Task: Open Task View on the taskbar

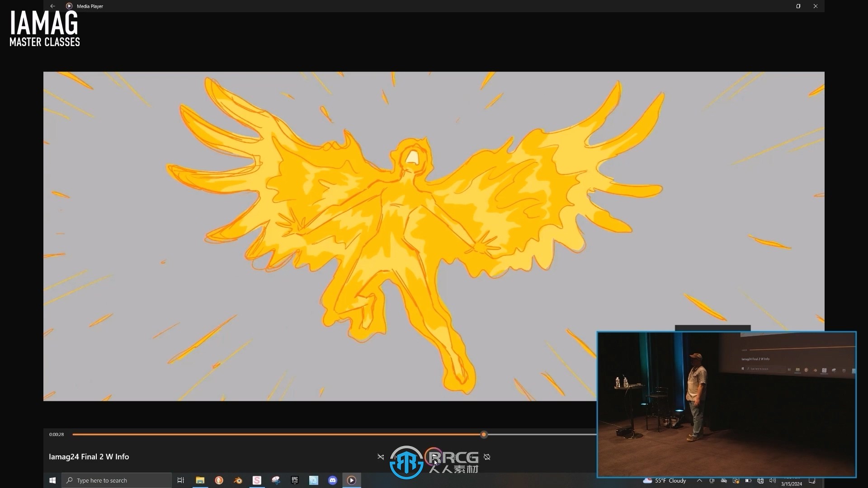Action: [x=181, y=480]
